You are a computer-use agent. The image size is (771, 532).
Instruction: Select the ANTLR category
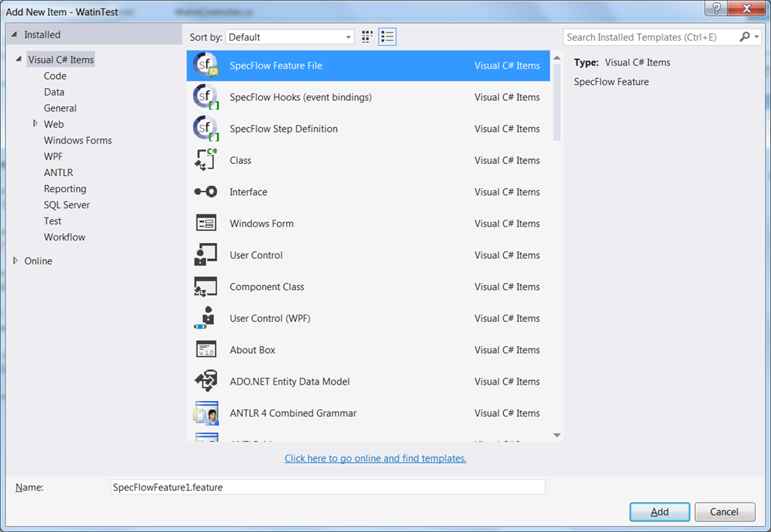(59, 172)
